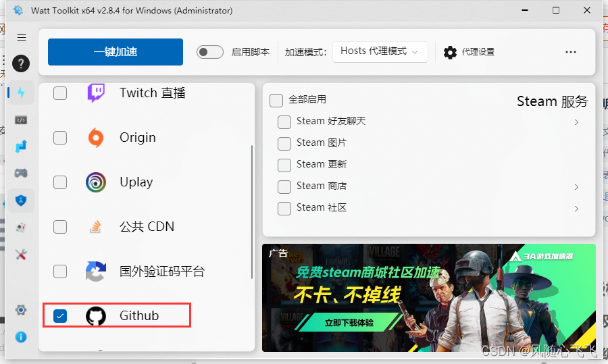Viewport: 608px width, 364px height.
Task: Click the Origin logo icon
Action: coord(96,138)
